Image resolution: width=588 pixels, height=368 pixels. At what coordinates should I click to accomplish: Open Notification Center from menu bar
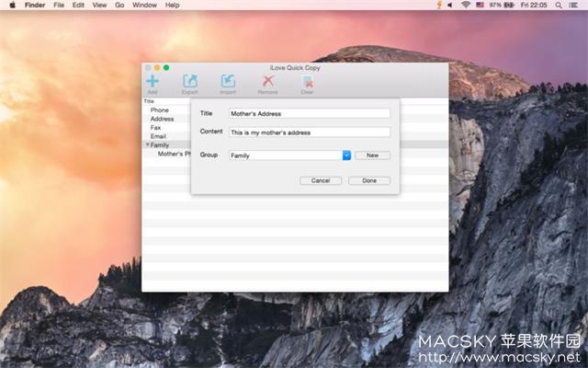click(573, 5)
